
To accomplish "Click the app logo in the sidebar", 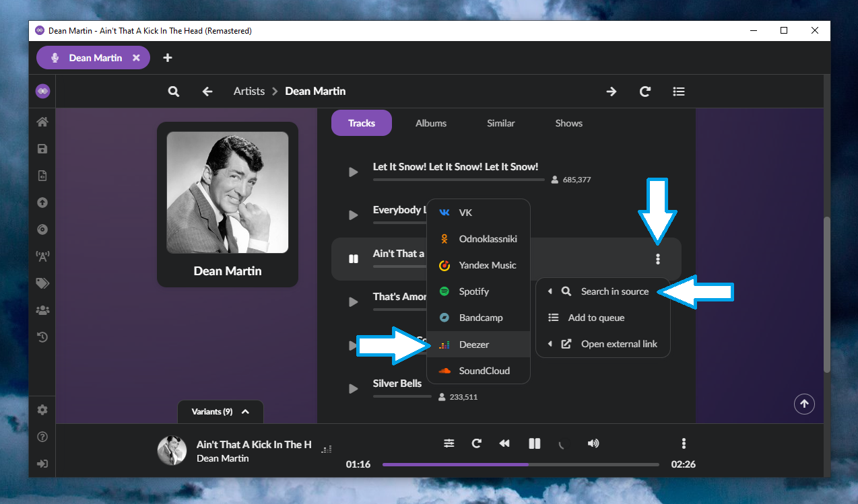I will point(42,91).
